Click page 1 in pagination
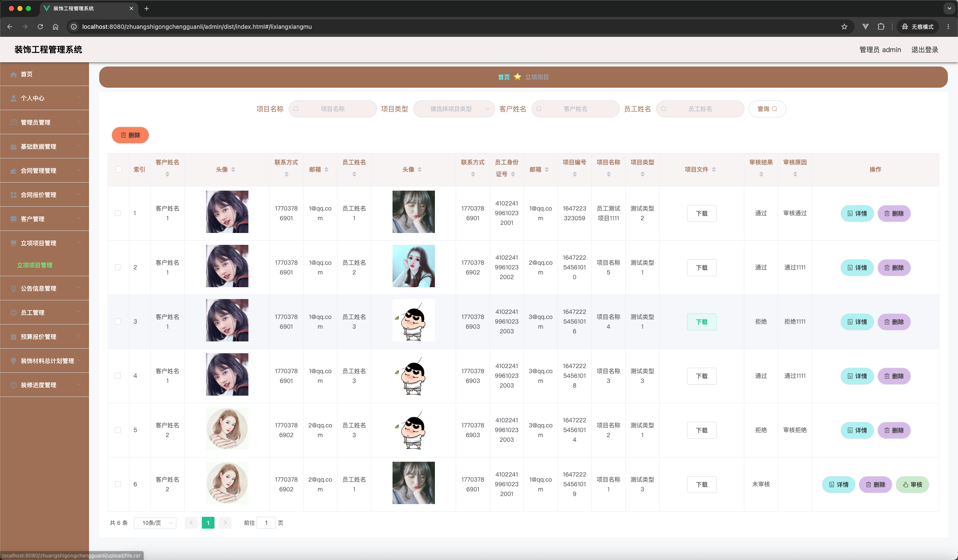 [208, 523]
